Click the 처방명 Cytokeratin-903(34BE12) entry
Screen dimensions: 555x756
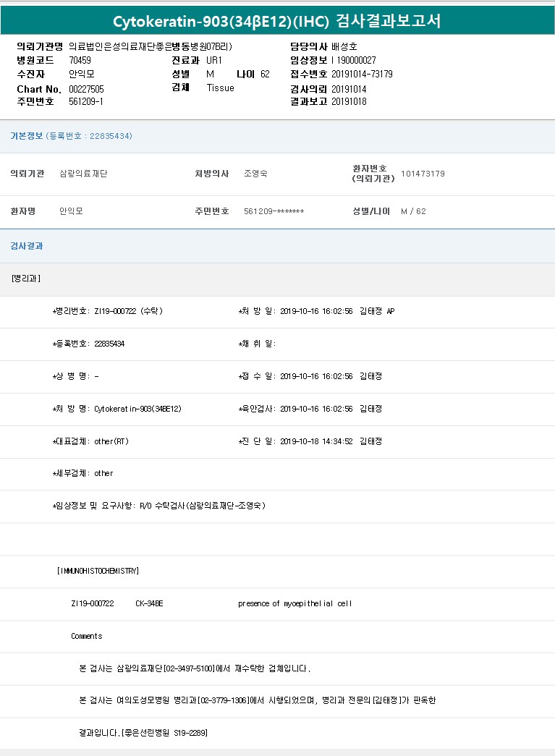click(117, 409)
